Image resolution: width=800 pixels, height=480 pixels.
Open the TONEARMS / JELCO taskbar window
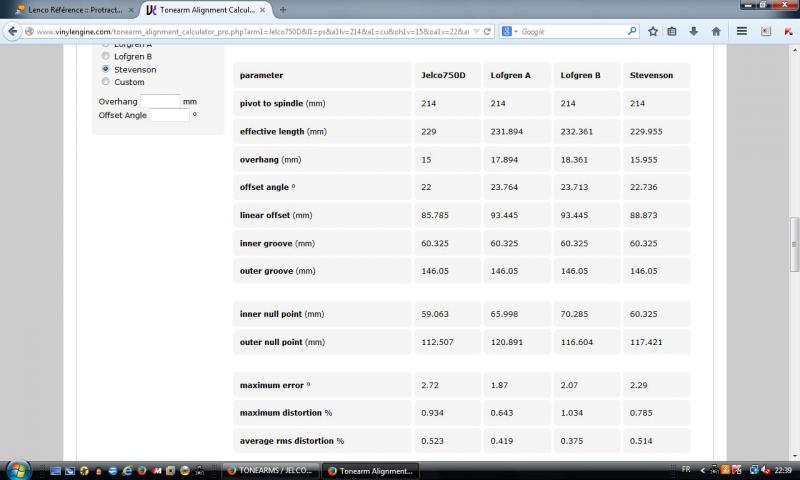pos(271,471)
